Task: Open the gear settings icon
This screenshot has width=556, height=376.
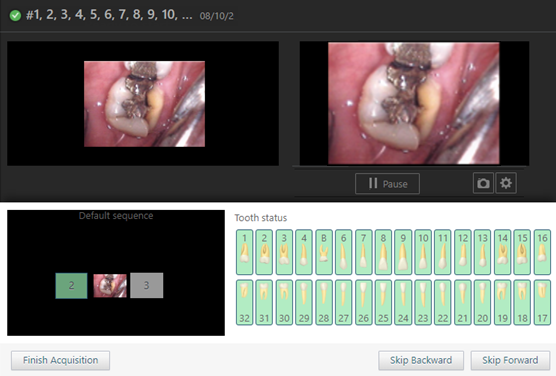Action: tap(506, 183)
